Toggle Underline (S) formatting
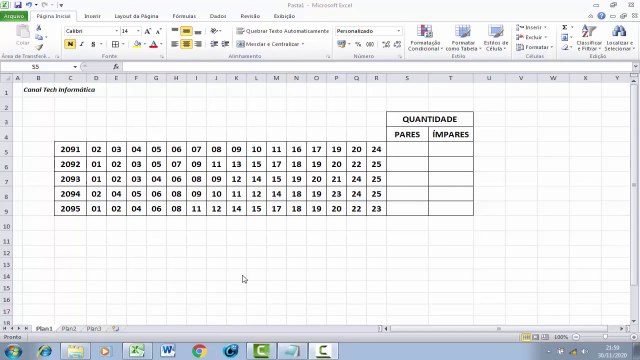640x360 pixels. coord(93,44)
